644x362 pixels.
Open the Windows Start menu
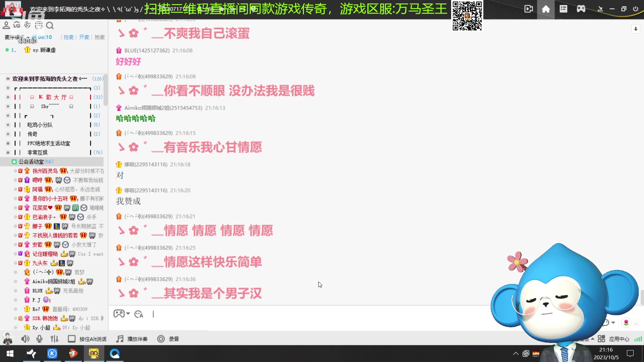coord(10,354)
